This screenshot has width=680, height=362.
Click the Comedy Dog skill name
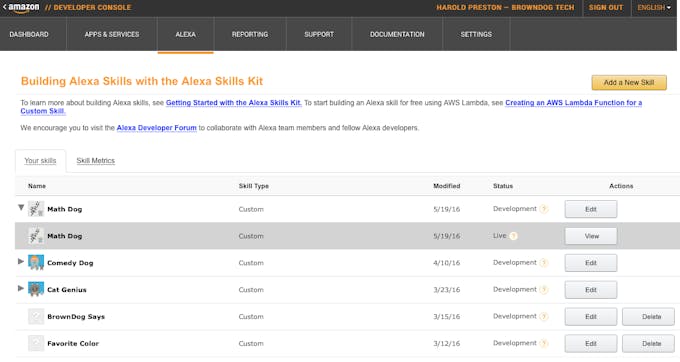pyautogui.click(x=70, y=263)
